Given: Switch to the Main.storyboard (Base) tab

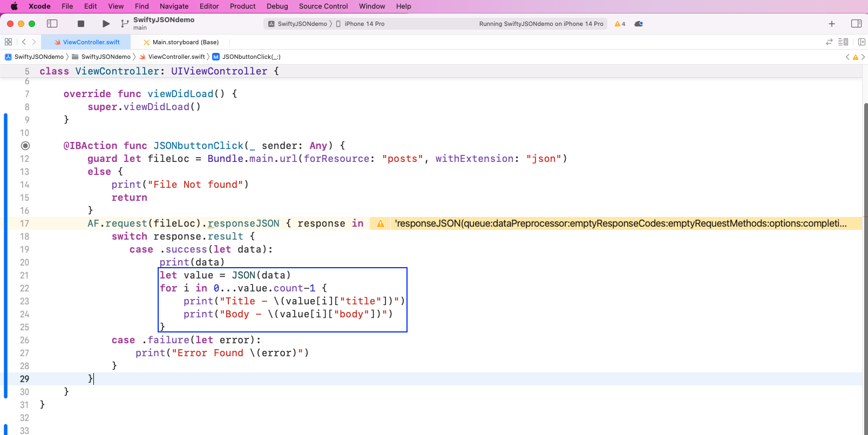Looking at the screenshot, I should click(x=181, y=42).
